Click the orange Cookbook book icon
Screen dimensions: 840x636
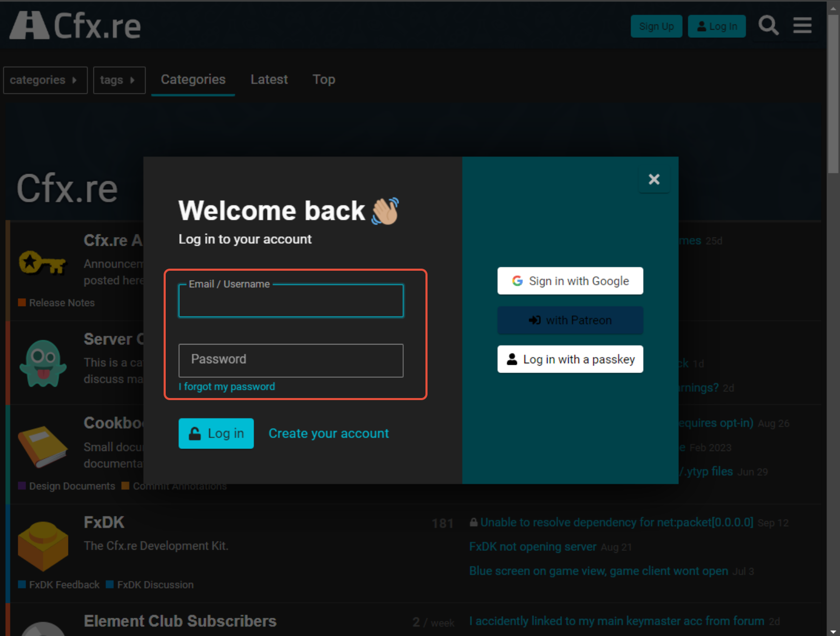pyautogui.click(x=43, y=446)
